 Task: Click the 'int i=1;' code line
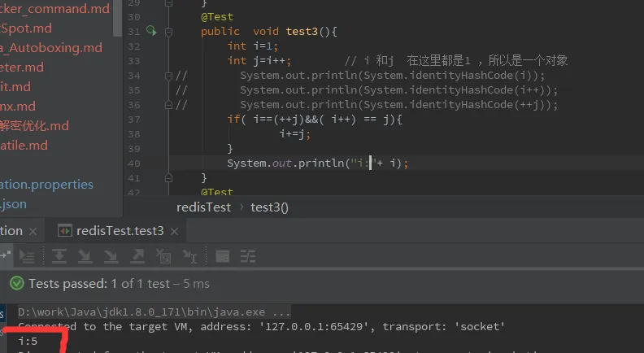[x=253, y=46]
